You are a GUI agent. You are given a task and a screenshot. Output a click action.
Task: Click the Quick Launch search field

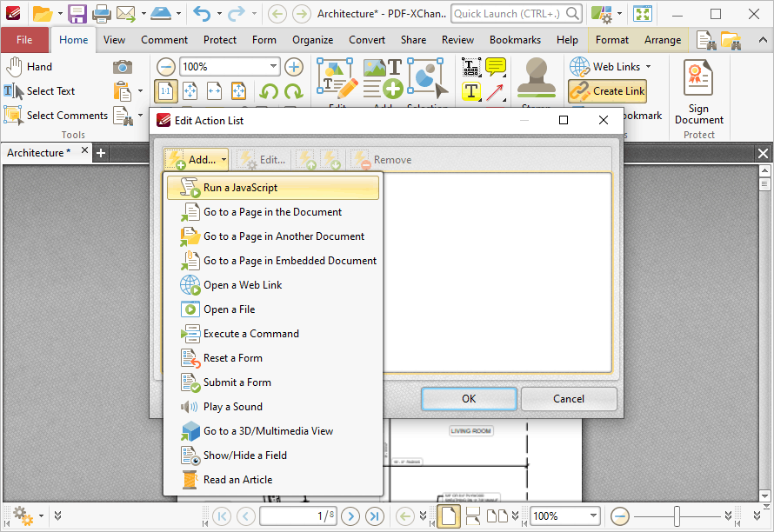click(509, 14)
